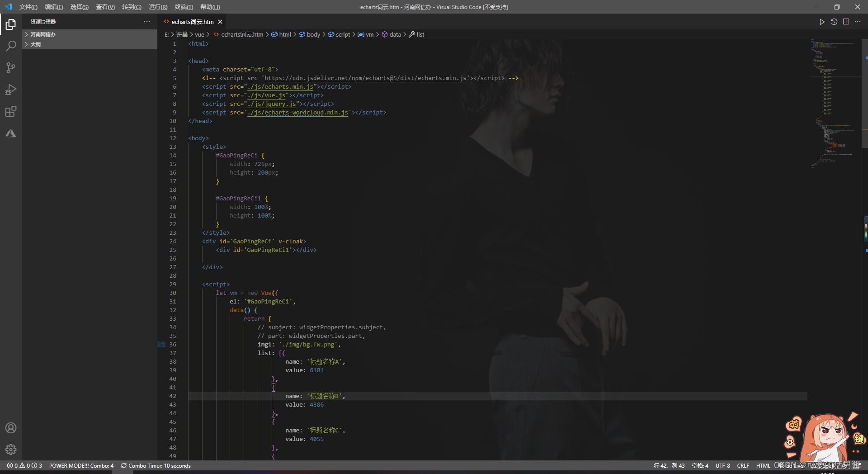This screenshot has width=868, height=474.
Task: Open the Extensions view
Action: pos(11,111)
